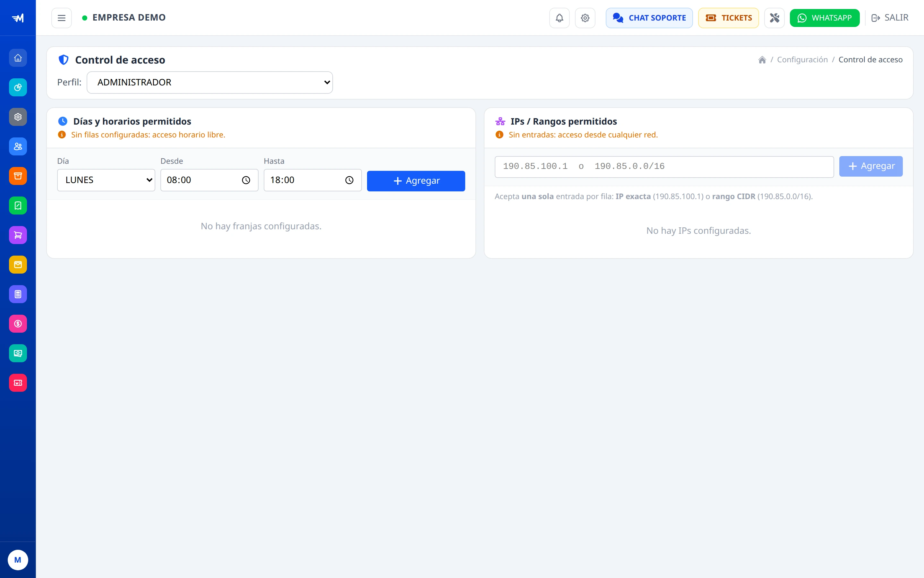
Task: Click 'No hay IPs configuradas.' text
Action: [698, 231]
